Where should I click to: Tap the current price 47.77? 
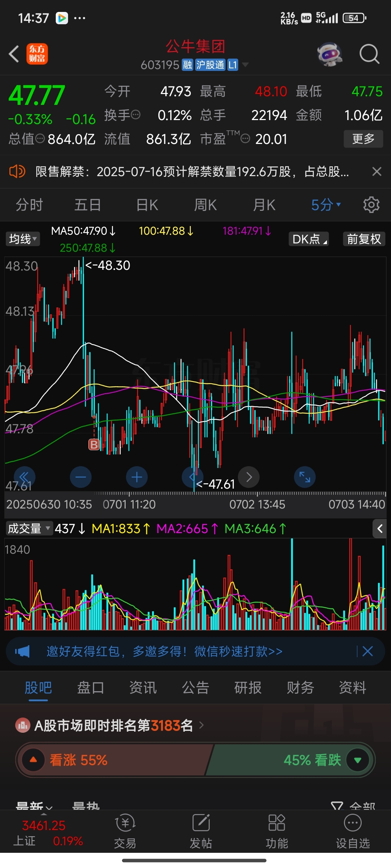[37, 95]
